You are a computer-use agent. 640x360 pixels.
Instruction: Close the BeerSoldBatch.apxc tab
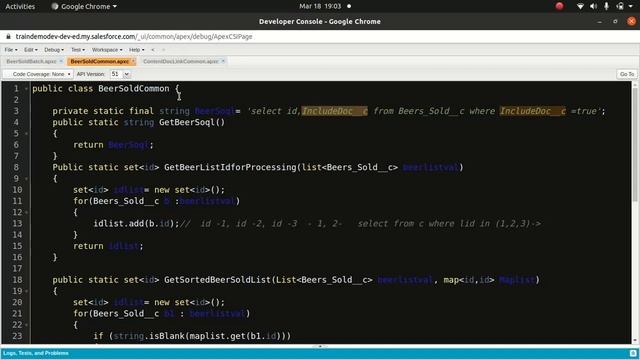pos(61,61)
